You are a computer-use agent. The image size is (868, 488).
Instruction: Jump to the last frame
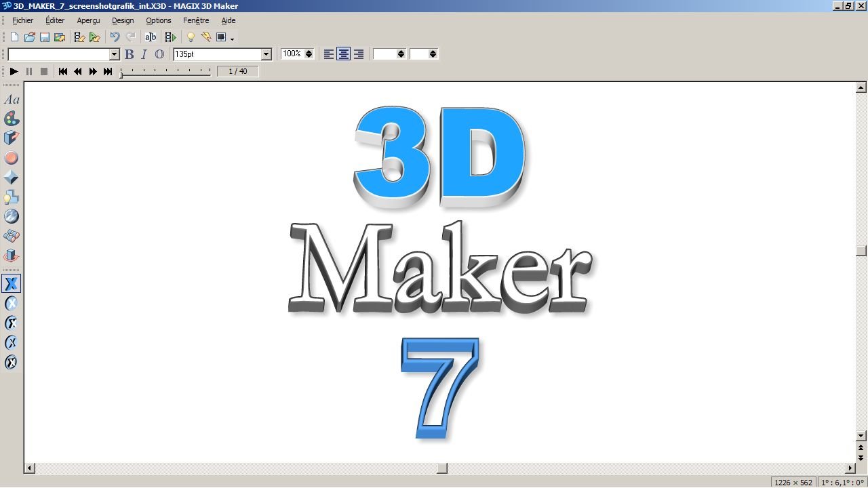coord(108,71)
